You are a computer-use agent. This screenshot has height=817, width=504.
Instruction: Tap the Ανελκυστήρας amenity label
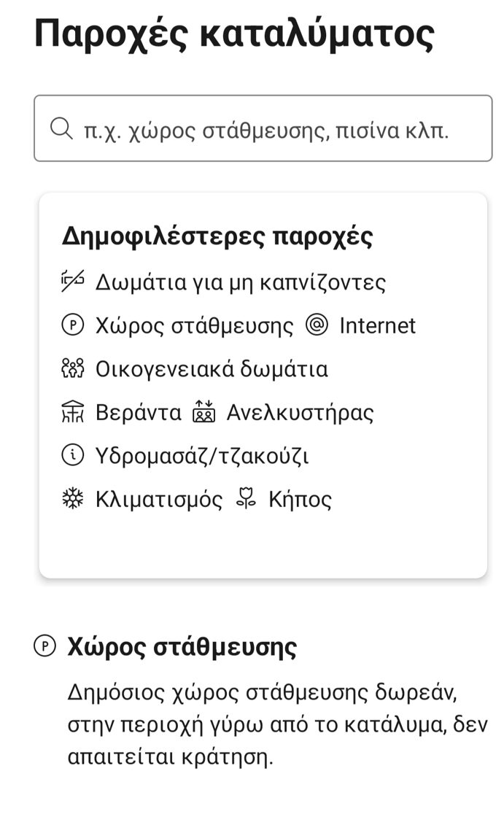tap(300, 413)
